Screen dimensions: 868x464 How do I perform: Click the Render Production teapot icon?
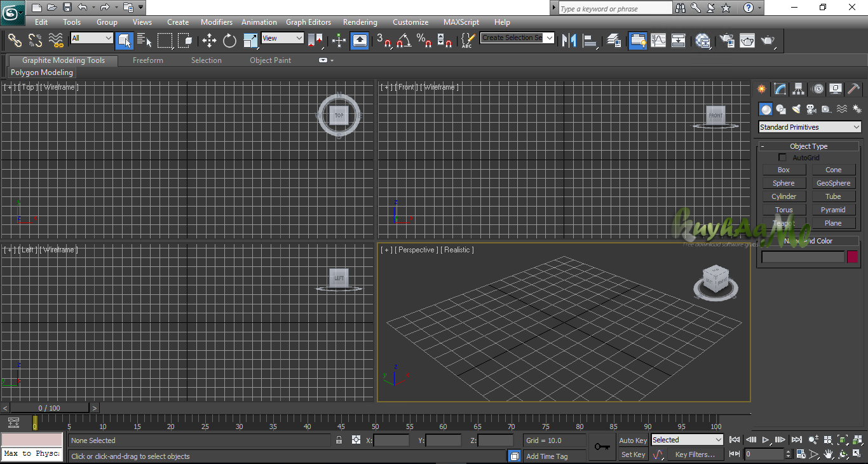click(768, 41)
